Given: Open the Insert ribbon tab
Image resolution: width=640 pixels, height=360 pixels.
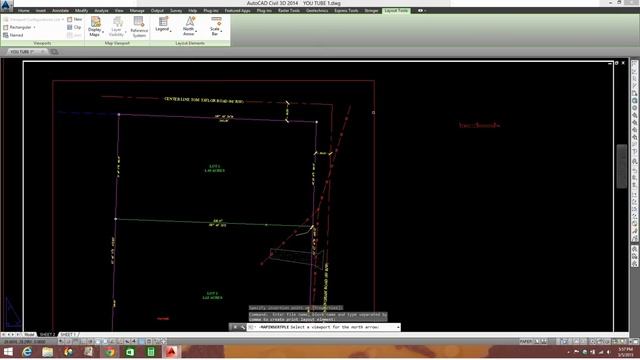Looking at the screenshot, I should pos(40,11).
